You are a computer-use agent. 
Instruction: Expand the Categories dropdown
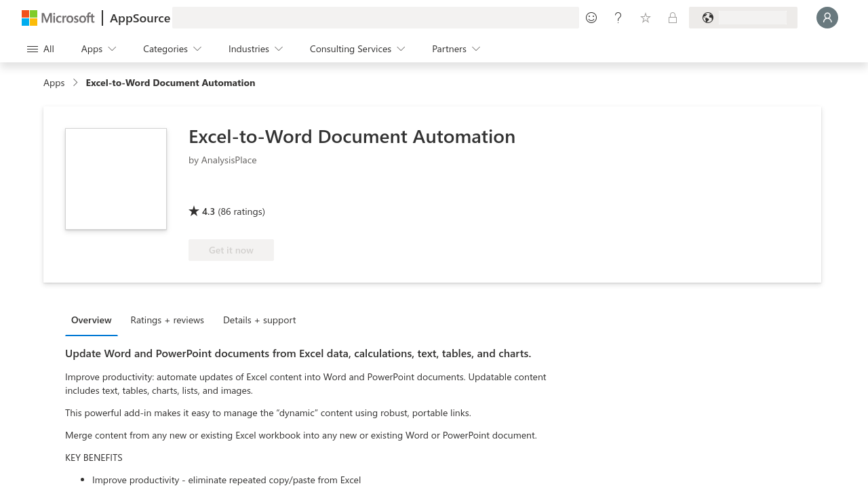pos(172,49)
